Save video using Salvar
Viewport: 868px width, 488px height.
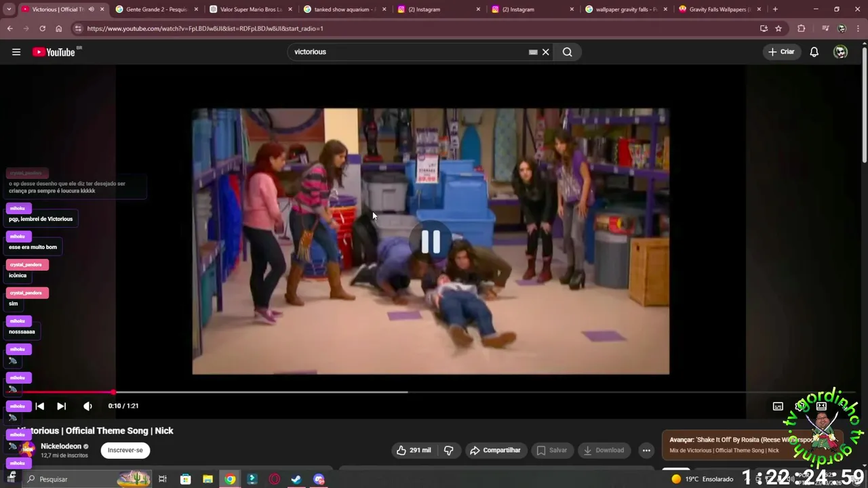551,450
